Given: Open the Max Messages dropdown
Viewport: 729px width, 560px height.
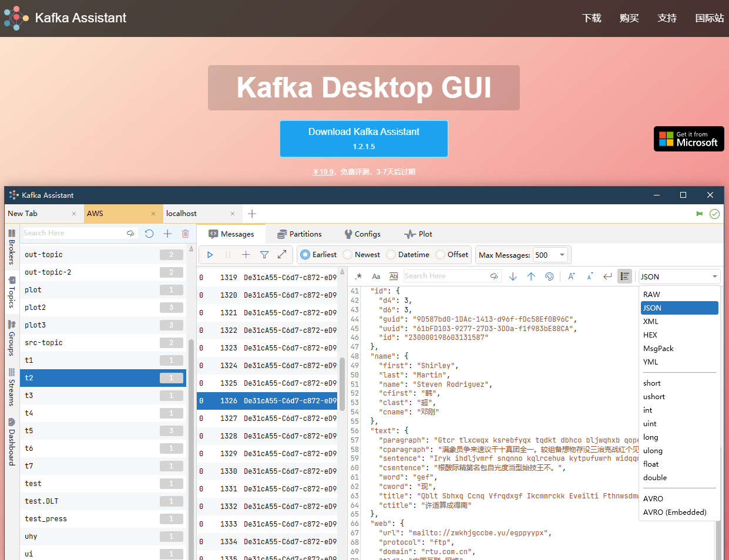Looking at the screenshot, I should click(562, 255).
